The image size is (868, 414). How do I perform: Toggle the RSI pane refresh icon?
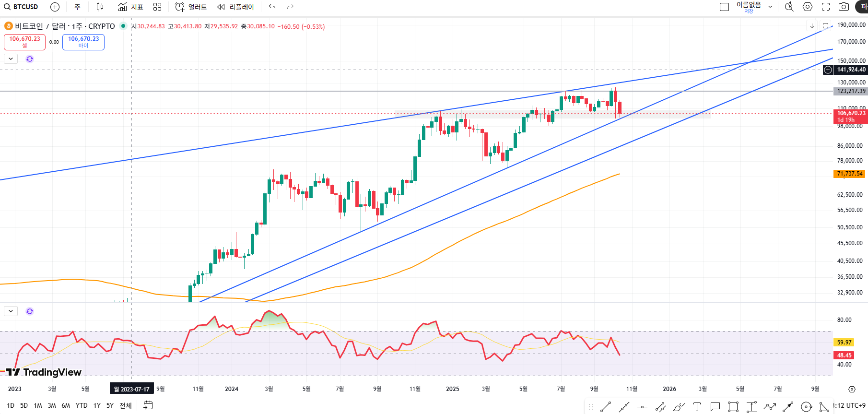point(30,311)
